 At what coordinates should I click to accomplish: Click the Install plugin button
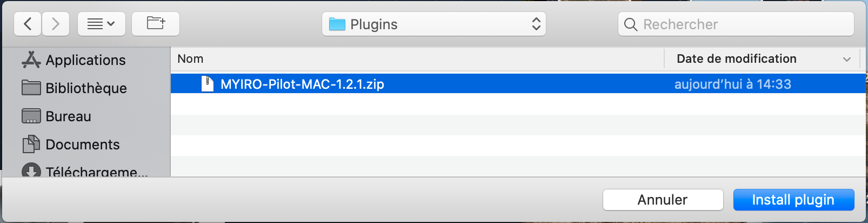pos(793,200)
